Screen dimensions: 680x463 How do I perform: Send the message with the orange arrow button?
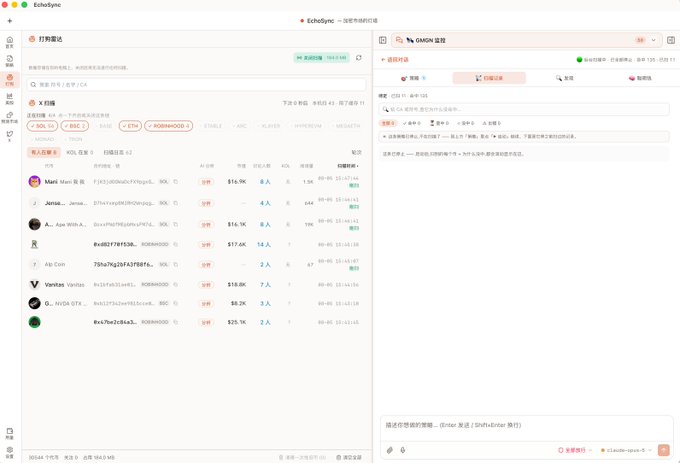point(664,450)
